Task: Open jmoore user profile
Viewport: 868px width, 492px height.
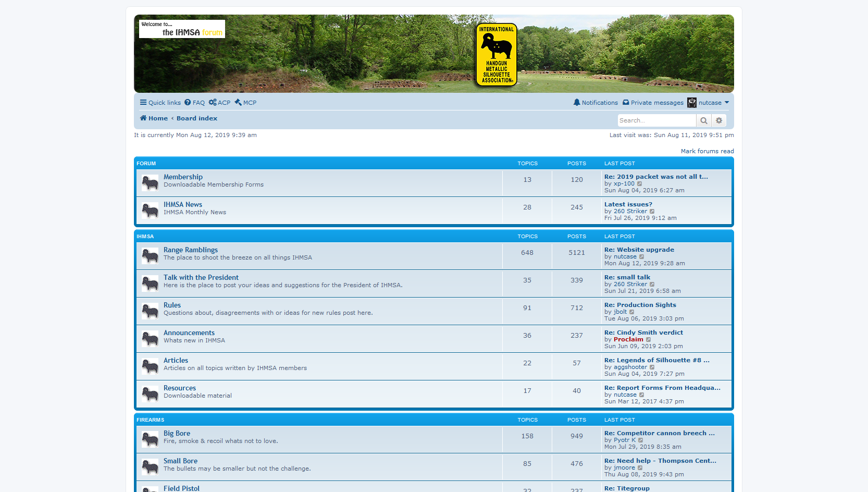Action: (624, 468)
